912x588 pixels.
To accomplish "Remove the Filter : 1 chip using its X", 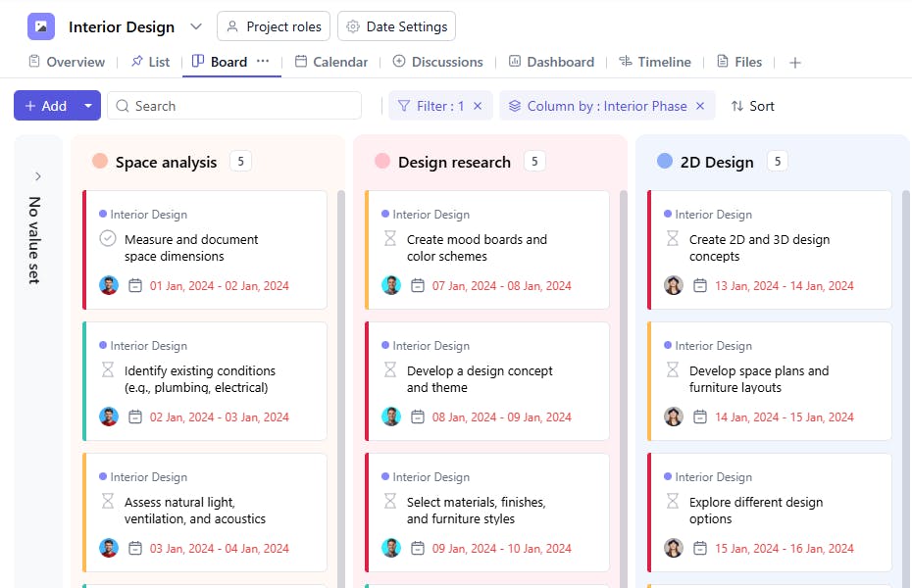I will (478, 106).
